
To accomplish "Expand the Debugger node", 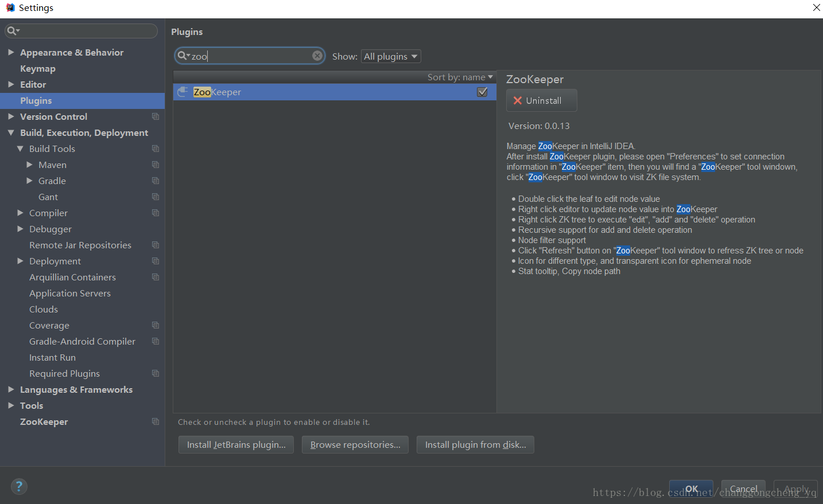I will (x=20, y=229).
